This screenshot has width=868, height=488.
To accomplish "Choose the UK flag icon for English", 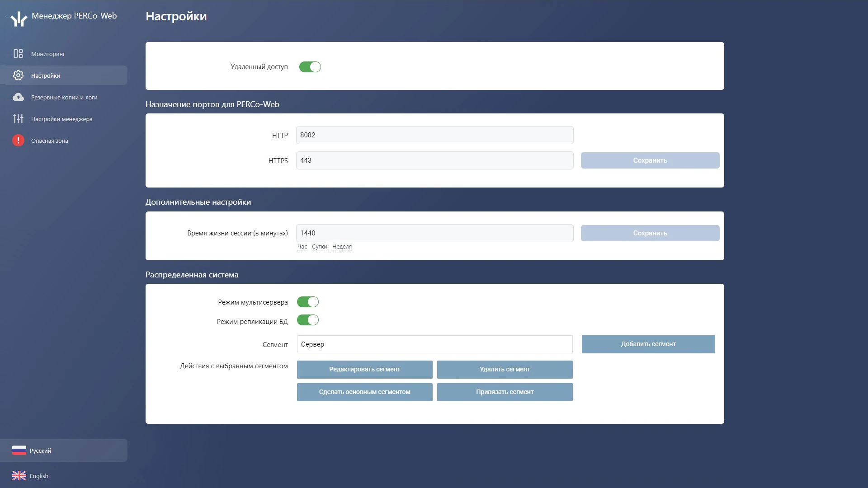I will [19, 476].
